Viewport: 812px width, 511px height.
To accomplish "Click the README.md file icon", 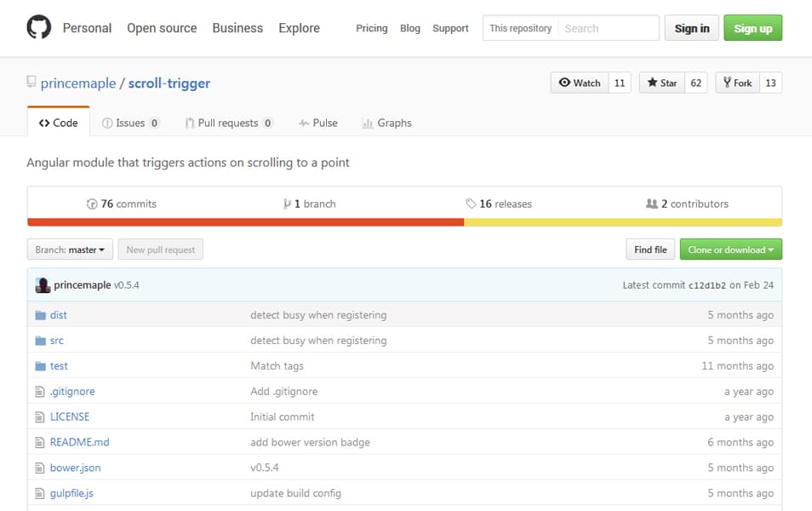I will pos(40,442).
